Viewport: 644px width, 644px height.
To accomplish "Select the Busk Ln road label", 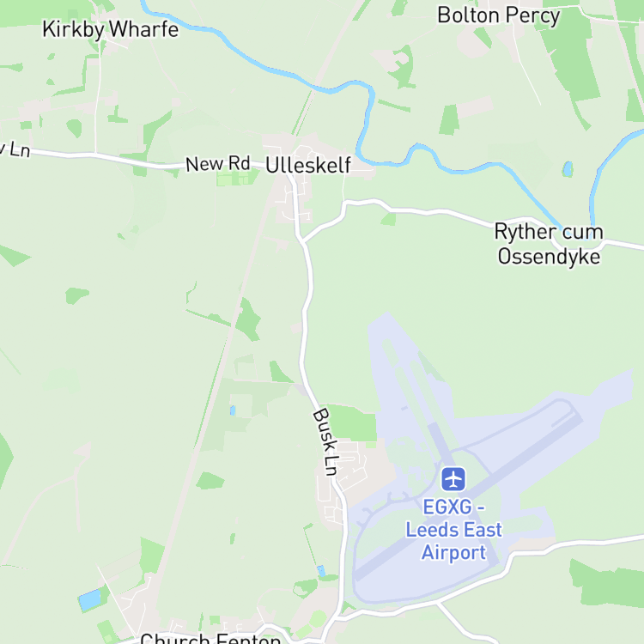I will point(326,442).
